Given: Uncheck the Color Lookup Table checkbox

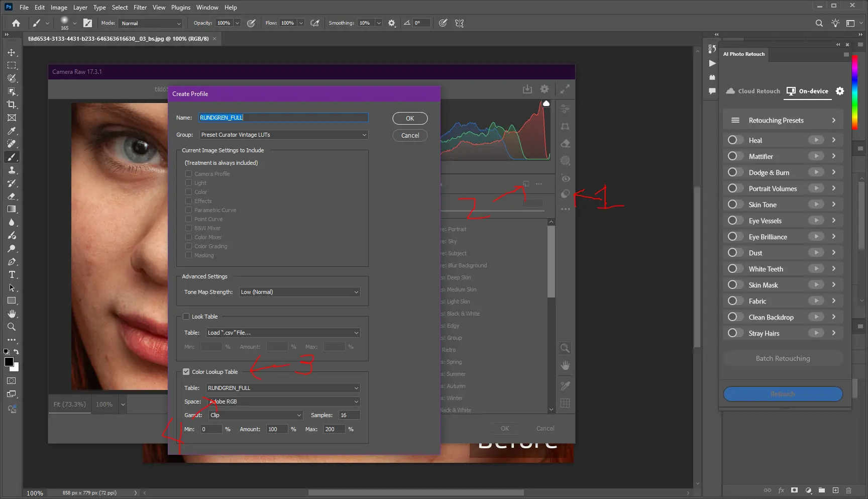Looking at the screenshot, I should [x=186, y=372].
